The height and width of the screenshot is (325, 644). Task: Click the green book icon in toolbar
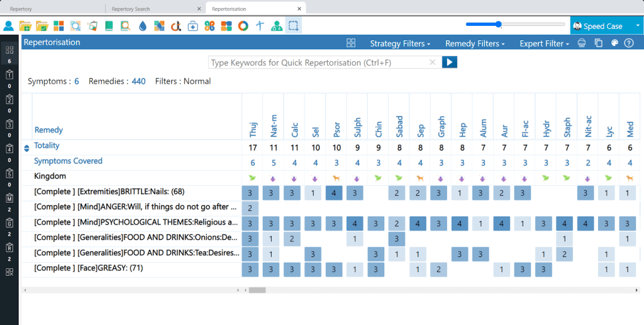coord(109,26)
